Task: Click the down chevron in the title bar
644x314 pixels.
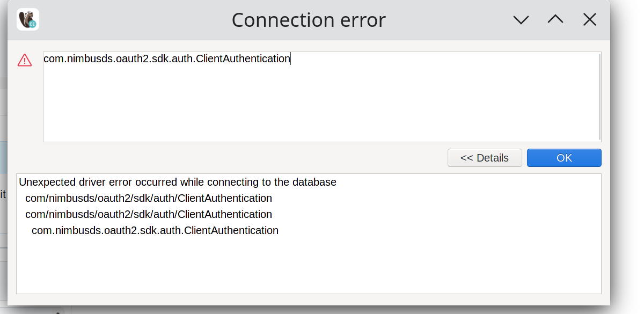Action: tap(521, 19)
